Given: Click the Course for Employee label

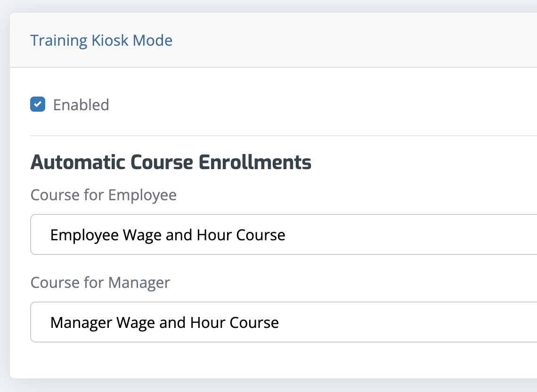Looking at the screenshot, I should 104,195.
